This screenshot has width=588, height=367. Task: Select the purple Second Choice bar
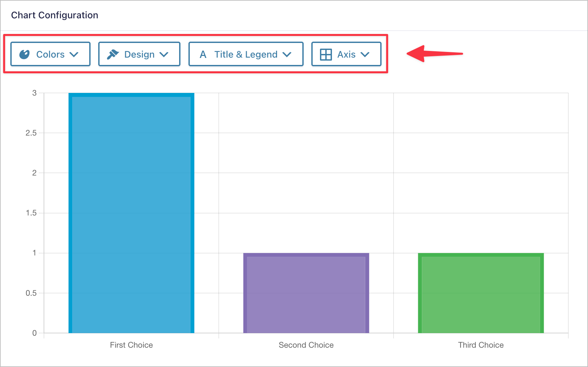[x=306, y=293]
